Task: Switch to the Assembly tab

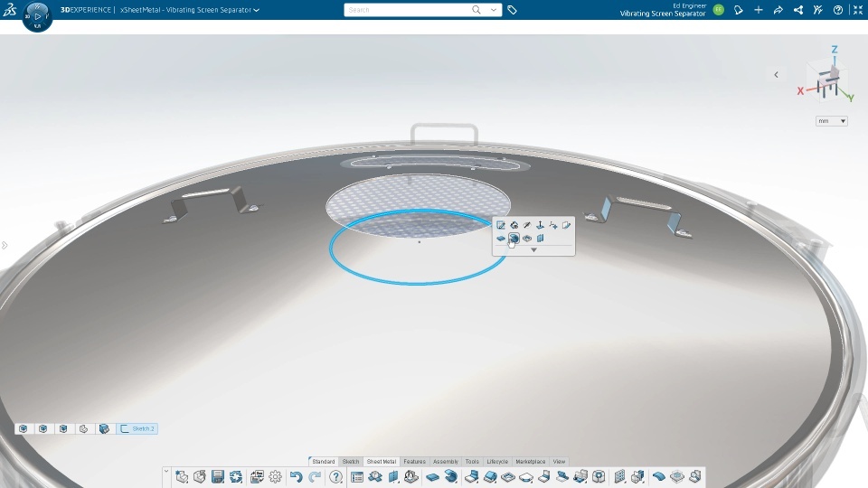Action: click(x=446, y=462)
